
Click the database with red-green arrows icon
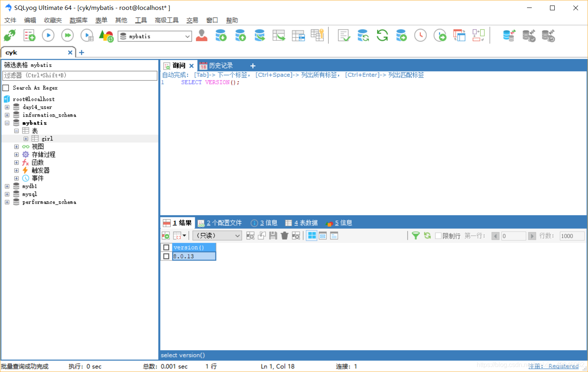(509, 36)
